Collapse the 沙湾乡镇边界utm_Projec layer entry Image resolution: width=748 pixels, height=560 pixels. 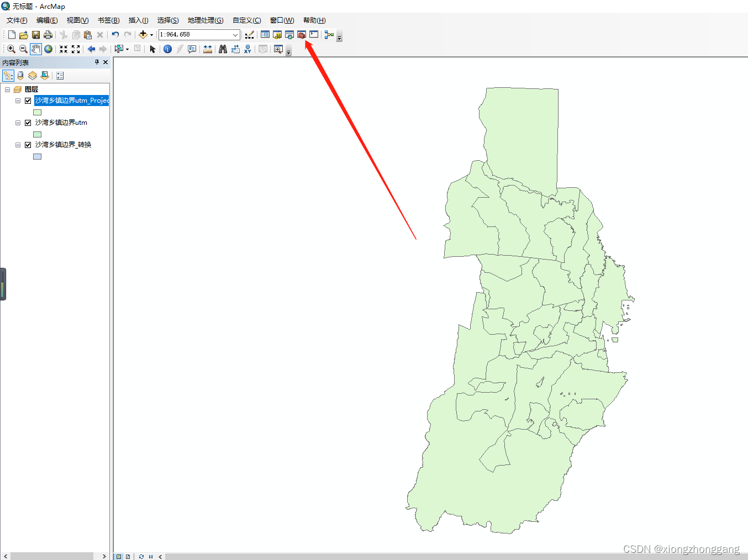[17, 101]
